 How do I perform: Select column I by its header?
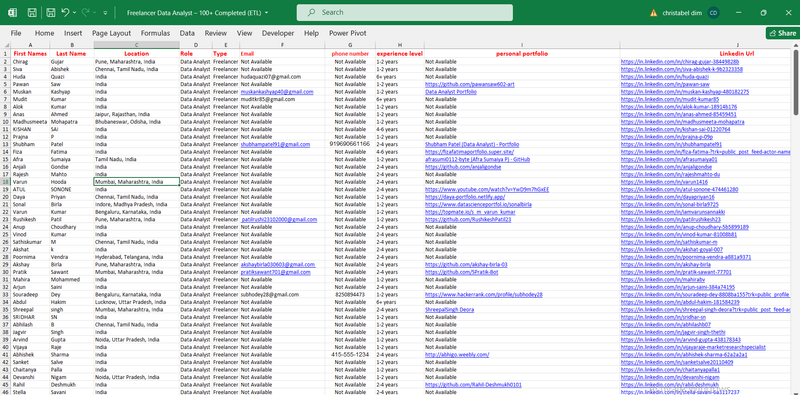pos(522,45)
